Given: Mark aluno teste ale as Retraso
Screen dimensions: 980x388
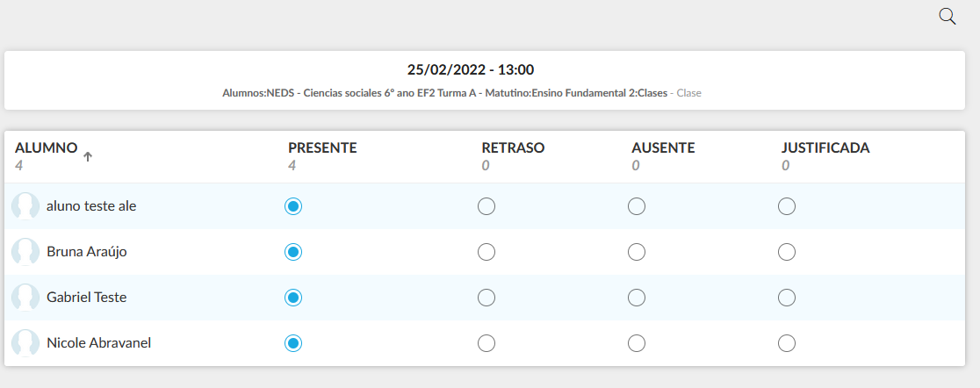Looking at the screenshot, I should tap(486, 206).
